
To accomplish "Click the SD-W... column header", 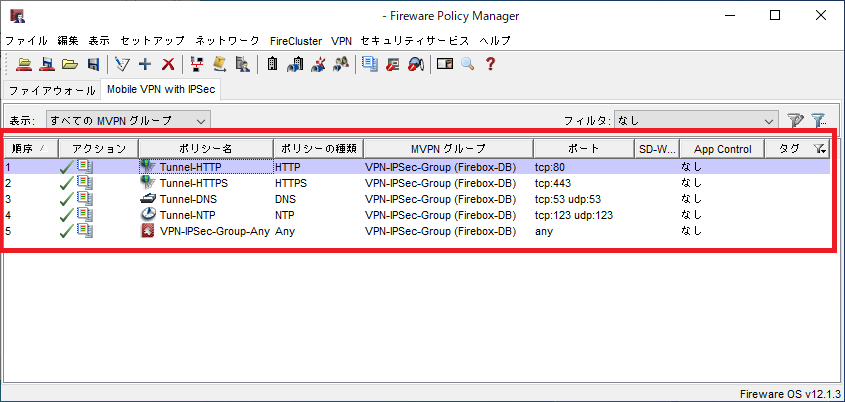I will [657, 149].
